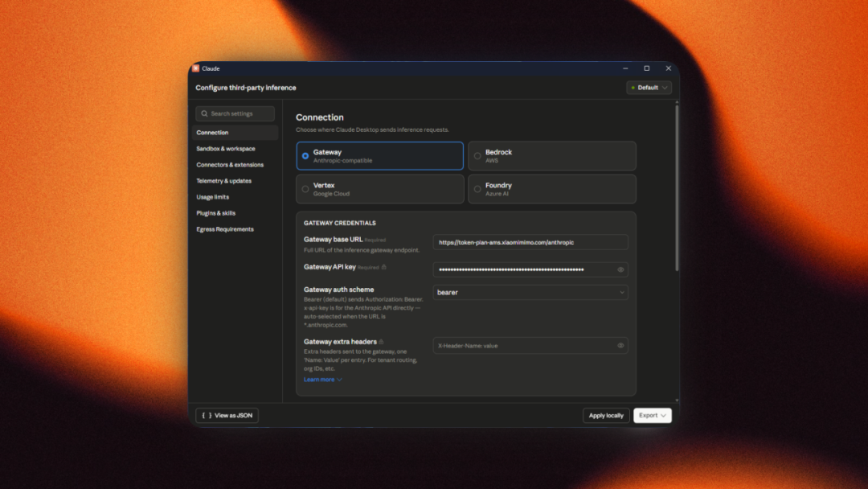Viewport: 868px width, 489px height.
Task: Open the Default profile dropdown
Action: click(649, 88)
